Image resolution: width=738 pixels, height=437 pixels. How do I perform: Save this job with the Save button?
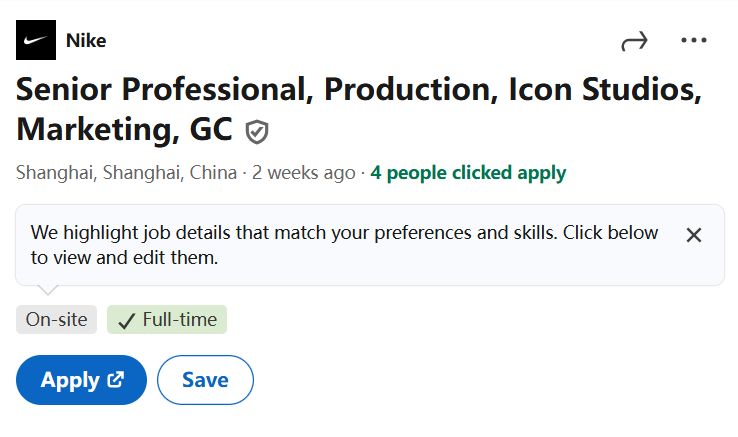(x=205, y=380)
